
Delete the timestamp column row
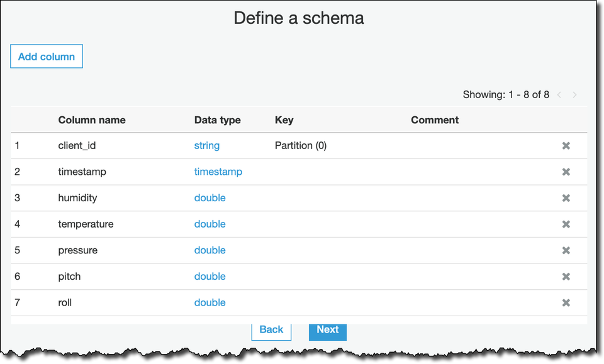[566, 172]
